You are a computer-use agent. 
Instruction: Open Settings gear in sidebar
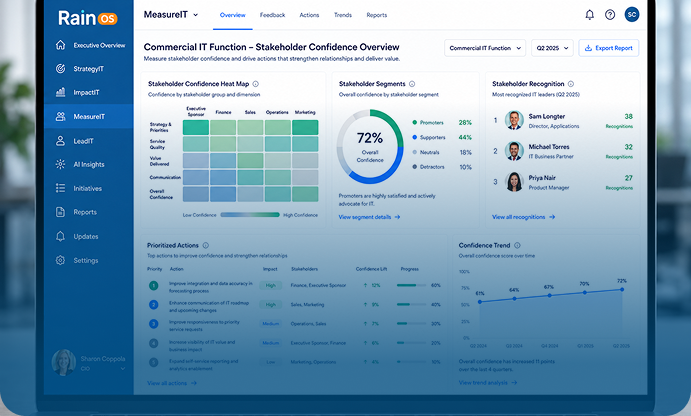click(x=60, y=260)
